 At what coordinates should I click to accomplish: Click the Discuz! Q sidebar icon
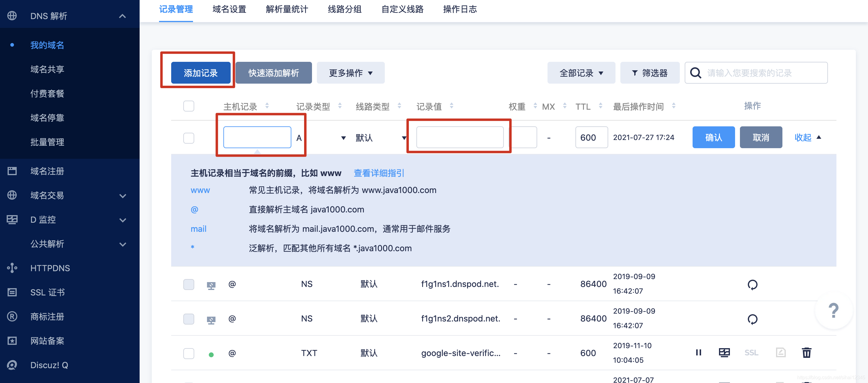click(12, 365)
